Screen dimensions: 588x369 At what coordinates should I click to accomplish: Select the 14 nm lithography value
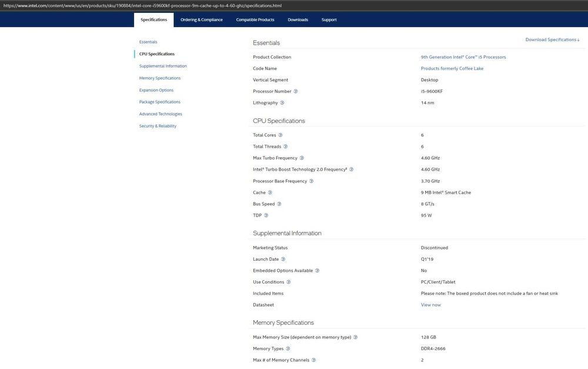(427, 103)
